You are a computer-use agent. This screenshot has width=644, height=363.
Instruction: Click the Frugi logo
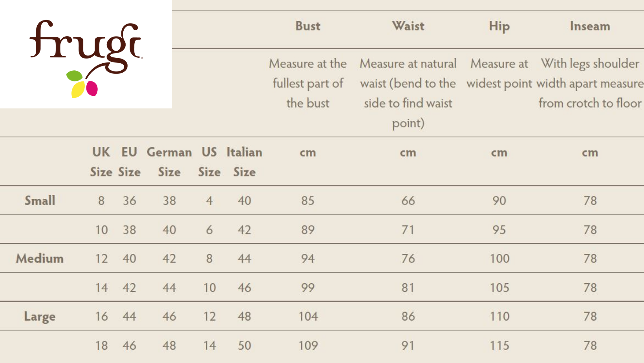point(86,58)
